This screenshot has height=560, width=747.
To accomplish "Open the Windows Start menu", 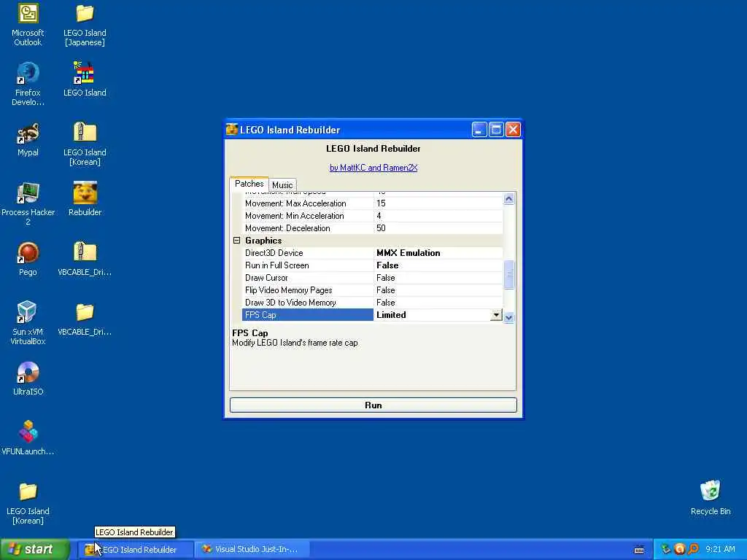I will click(x=35, y=549).
